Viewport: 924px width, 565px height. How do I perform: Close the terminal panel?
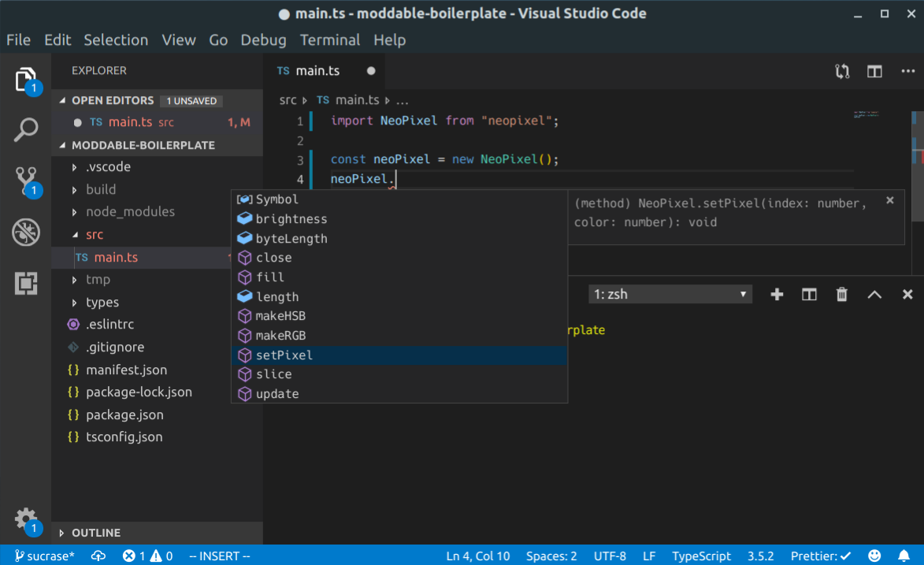tap(907, 294)
